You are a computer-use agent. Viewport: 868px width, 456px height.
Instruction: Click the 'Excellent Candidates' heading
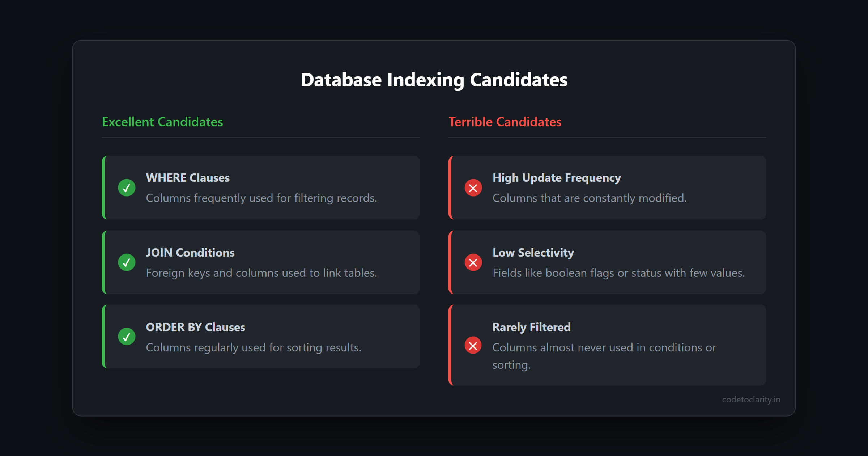point(162,122)
